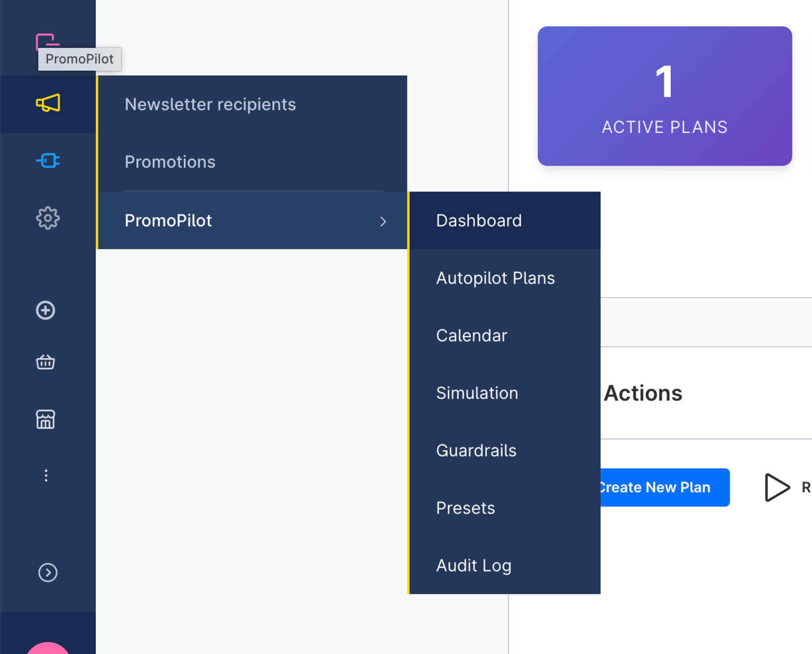Open Autopilot Plans
Viewport: 812px width, 654px height.
point(495,278)
